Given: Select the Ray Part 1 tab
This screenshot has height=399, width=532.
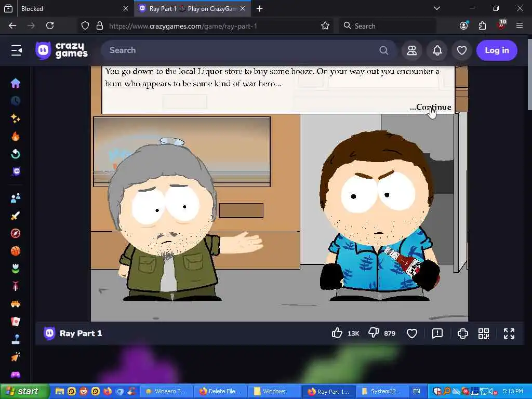Looking at the screenshot, I should pos(193,9).
